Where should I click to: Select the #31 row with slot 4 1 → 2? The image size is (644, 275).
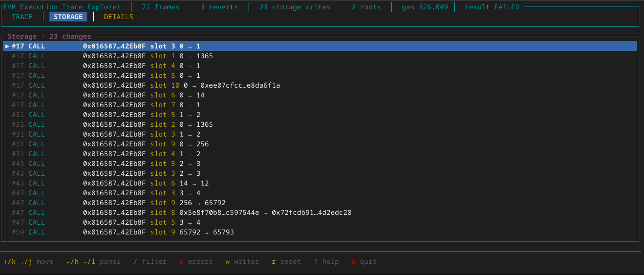point(320,154)
